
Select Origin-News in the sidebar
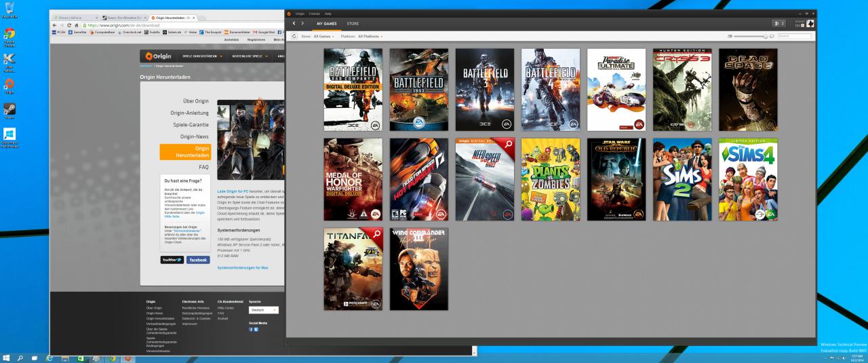click(x=194, y=136)
